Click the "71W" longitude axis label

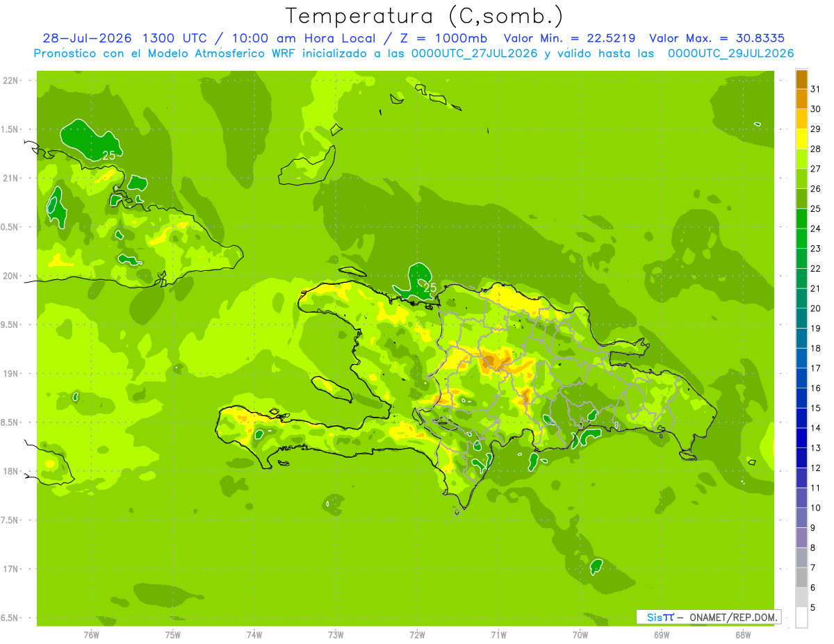pyautogui.click(x=498, y=635)
